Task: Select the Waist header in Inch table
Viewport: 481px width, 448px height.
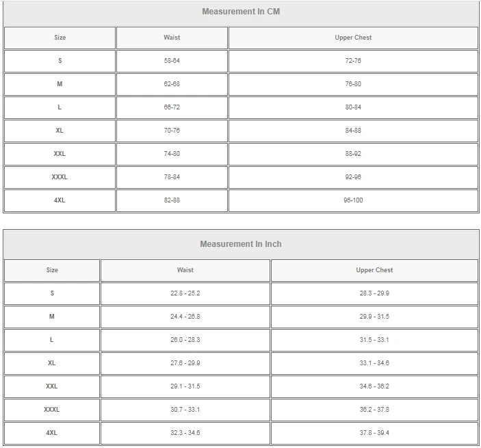Action: tap(185, 270)
